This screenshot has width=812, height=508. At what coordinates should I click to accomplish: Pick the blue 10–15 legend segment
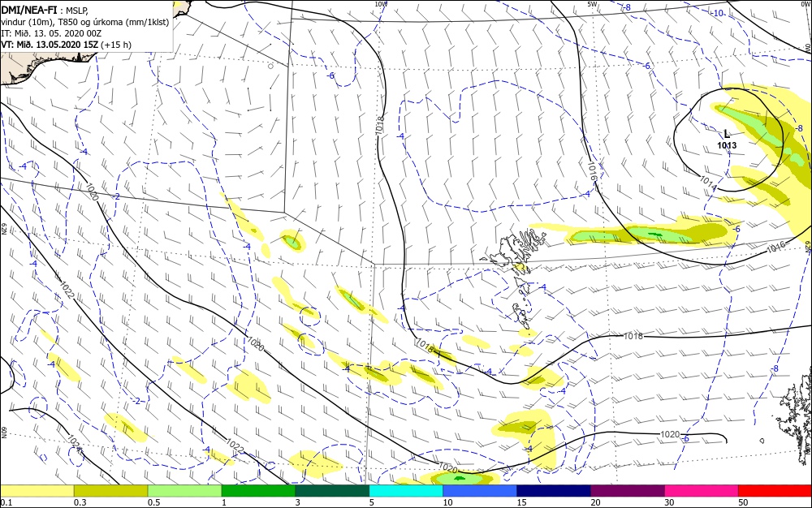480,491
